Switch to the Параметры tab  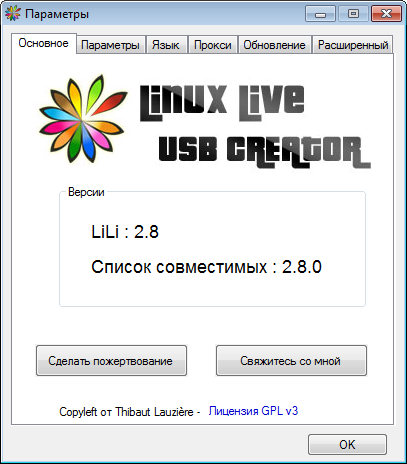pyautogui.click(x=110, y=45)
